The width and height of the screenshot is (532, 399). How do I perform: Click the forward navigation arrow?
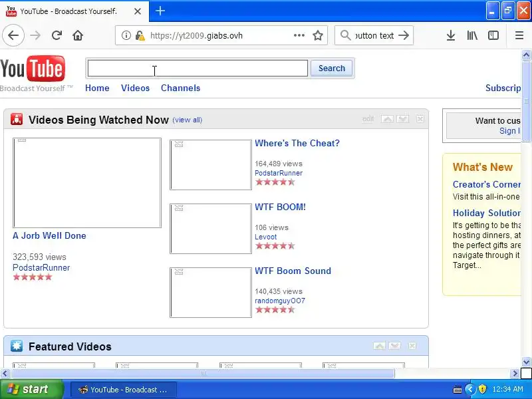click(x=35, y=35)
